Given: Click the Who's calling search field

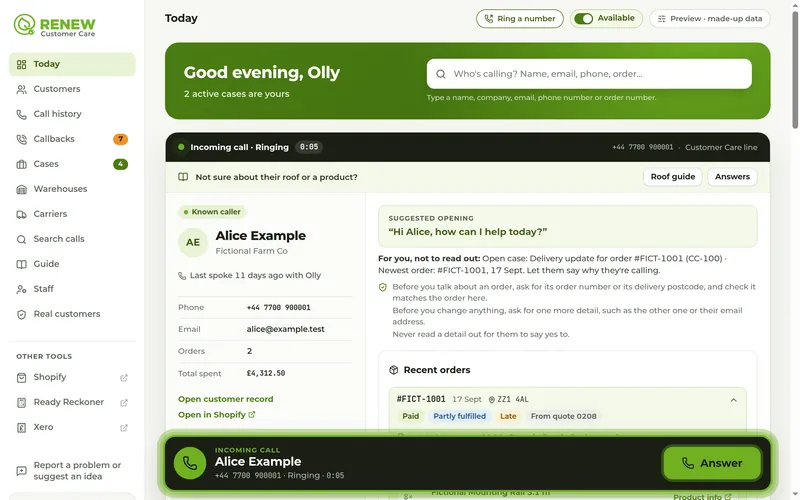Looking at the screenshot, I should click(589, 74).
